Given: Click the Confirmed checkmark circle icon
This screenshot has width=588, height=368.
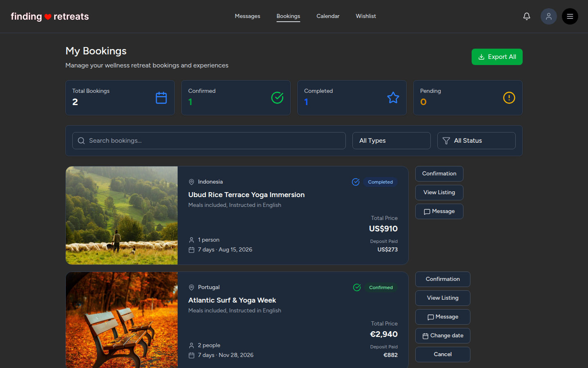Looking at the screenshot, I should point(277,98).
